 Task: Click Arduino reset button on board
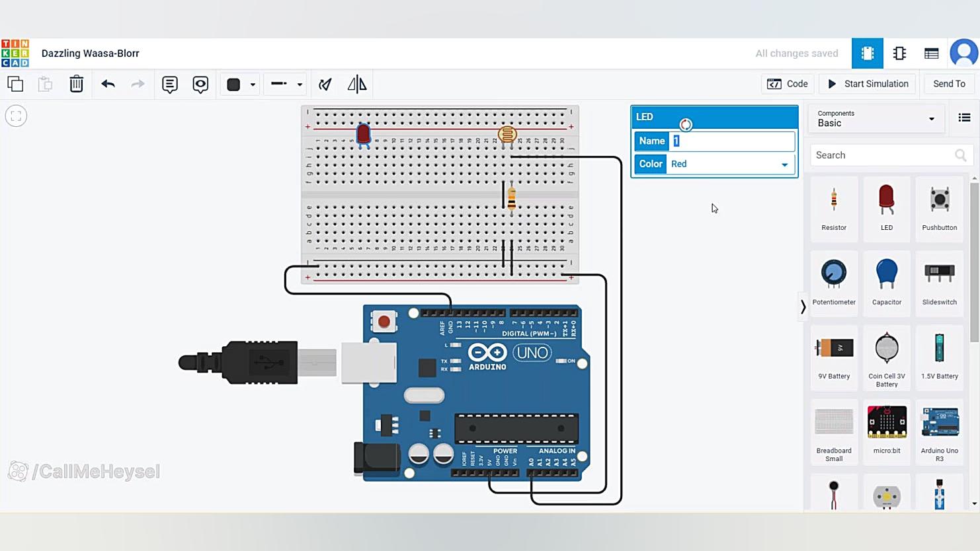[384, 322]
